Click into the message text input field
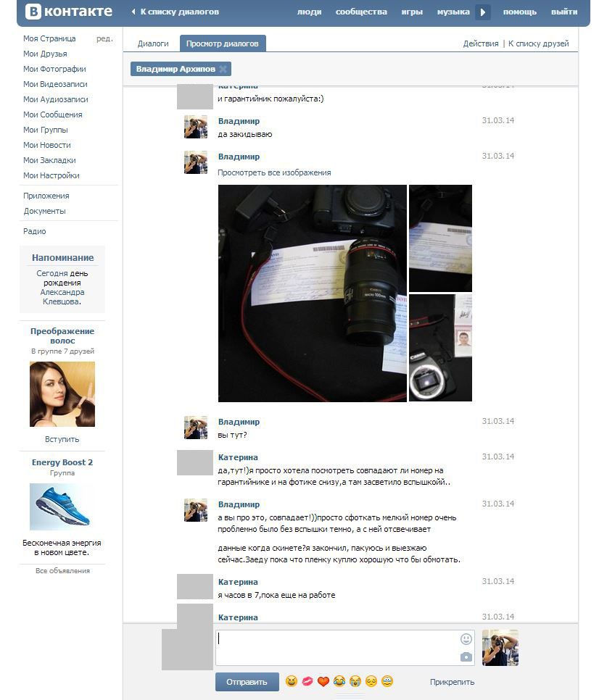Screen dimensions: 607x700 (x=337, y=647)
